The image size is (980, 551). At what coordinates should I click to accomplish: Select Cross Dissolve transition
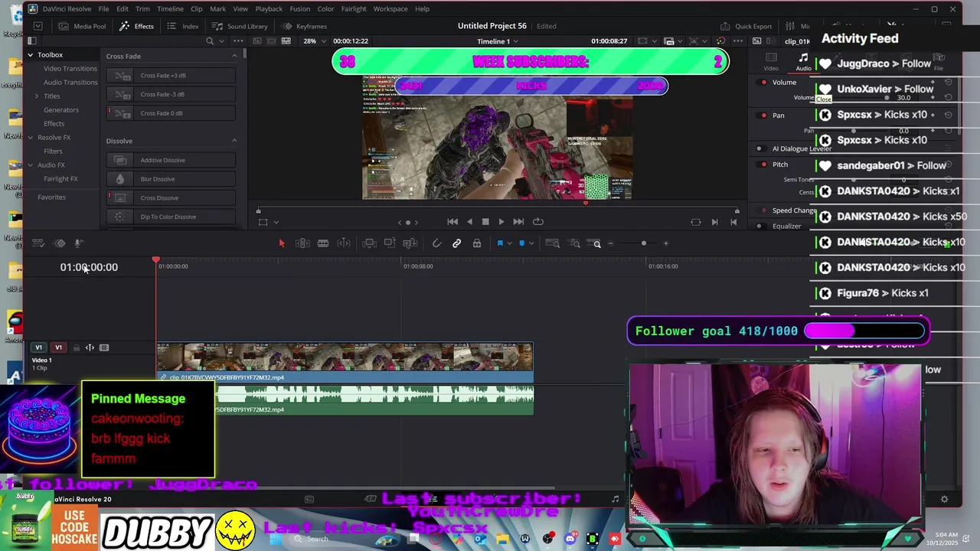pyautogui.click(x=171, y=197)
